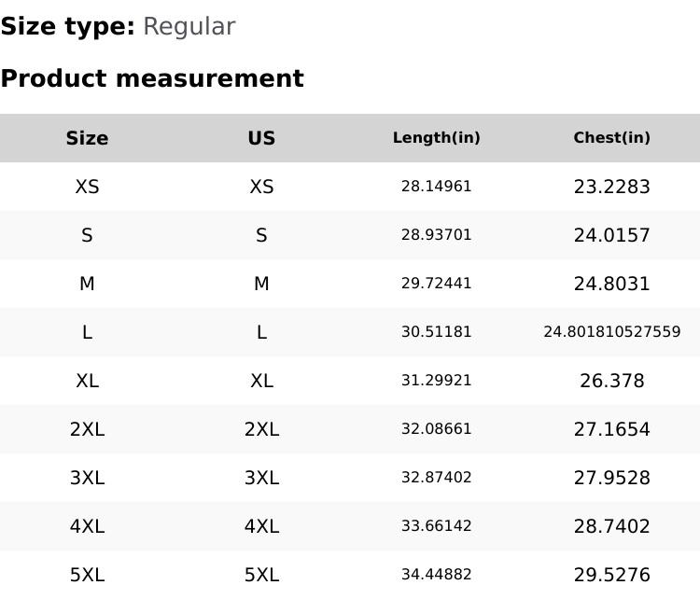The image size is (700, 599).
Task: Click length value 28.93701
Action: point(436,235)
